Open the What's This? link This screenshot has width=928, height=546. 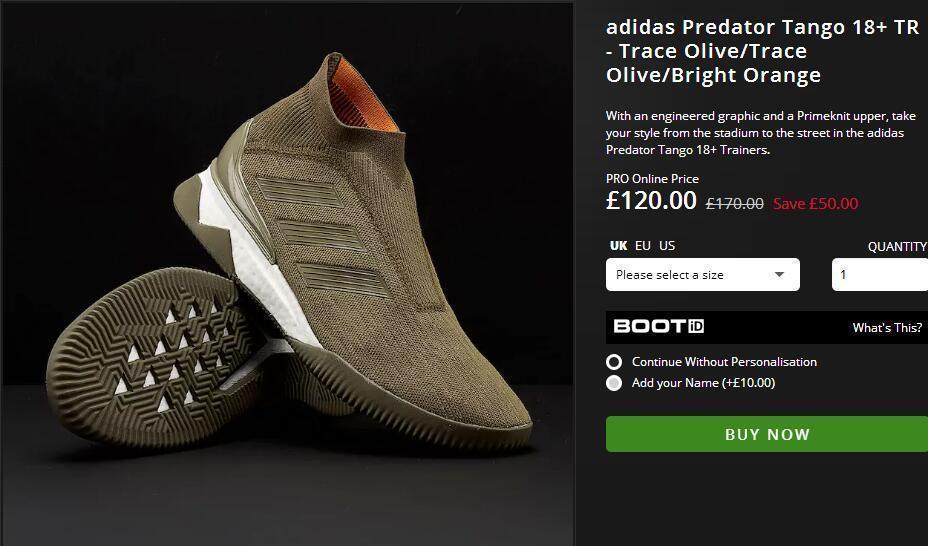tap(887, 328)
